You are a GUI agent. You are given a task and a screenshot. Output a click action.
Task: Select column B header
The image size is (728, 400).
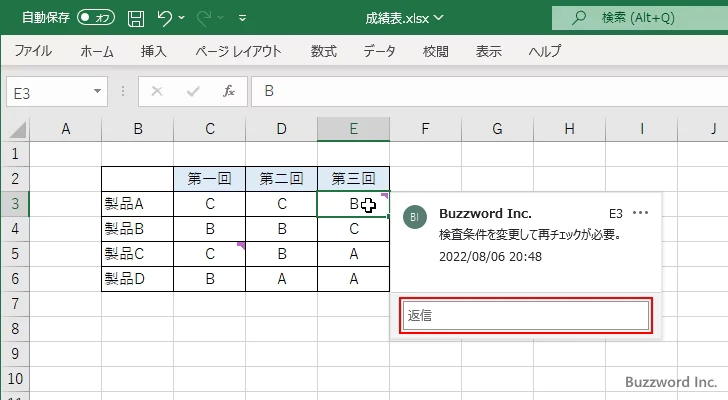(137, 129)
